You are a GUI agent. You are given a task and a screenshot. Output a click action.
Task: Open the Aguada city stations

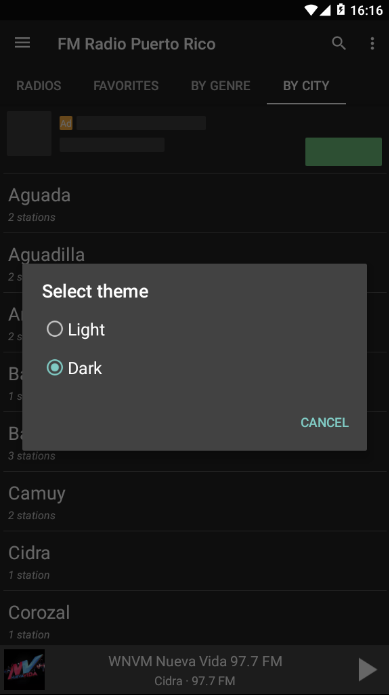coord(194,203)
